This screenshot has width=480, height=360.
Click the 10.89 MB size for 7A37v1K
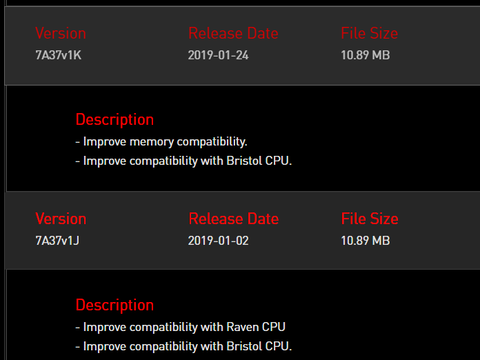point(365,55)
